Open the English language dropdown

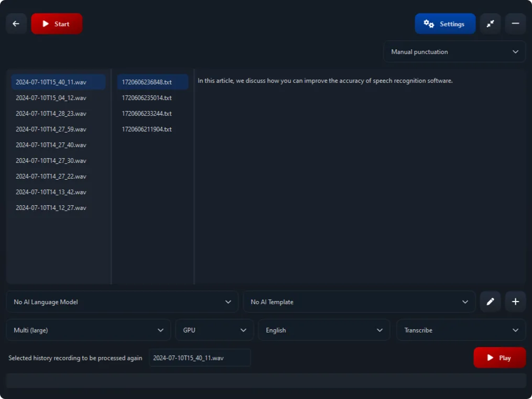[x=324, y=330]
